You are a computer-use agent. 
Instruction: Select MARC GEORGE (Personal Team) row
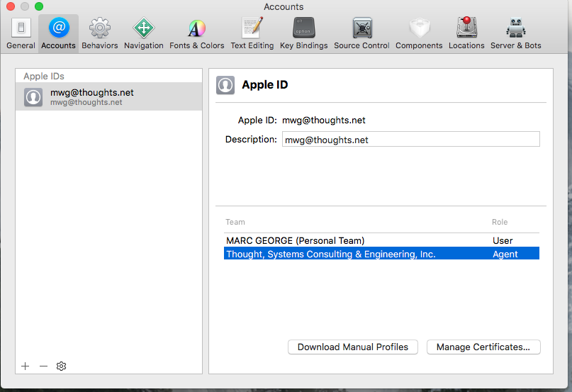(x=381, y=240)
